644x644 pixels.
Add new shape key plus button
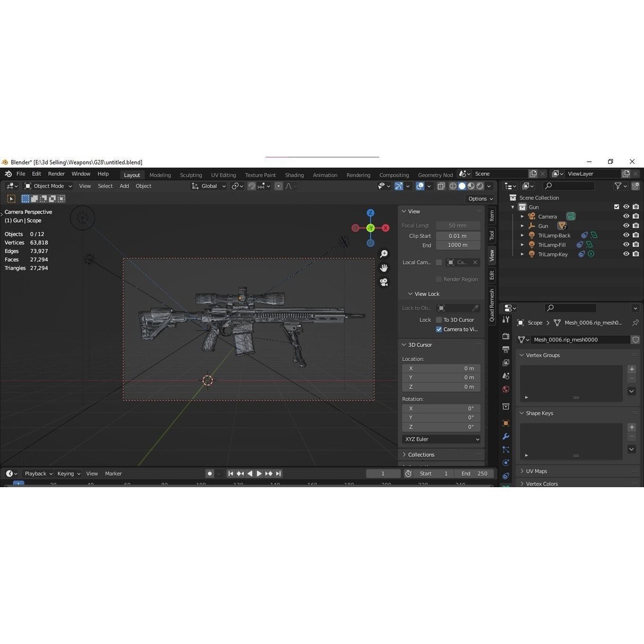631,427
